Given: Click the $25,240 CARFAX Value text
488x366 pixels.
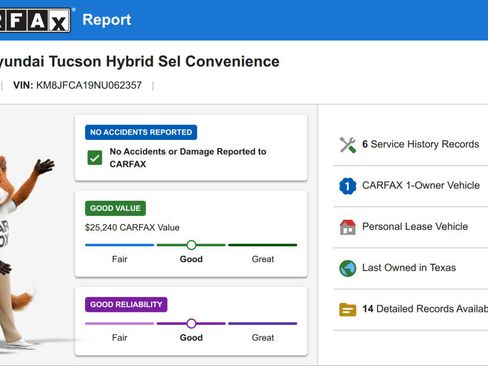Looking at the screenshot, I should [x=132, y=228].
